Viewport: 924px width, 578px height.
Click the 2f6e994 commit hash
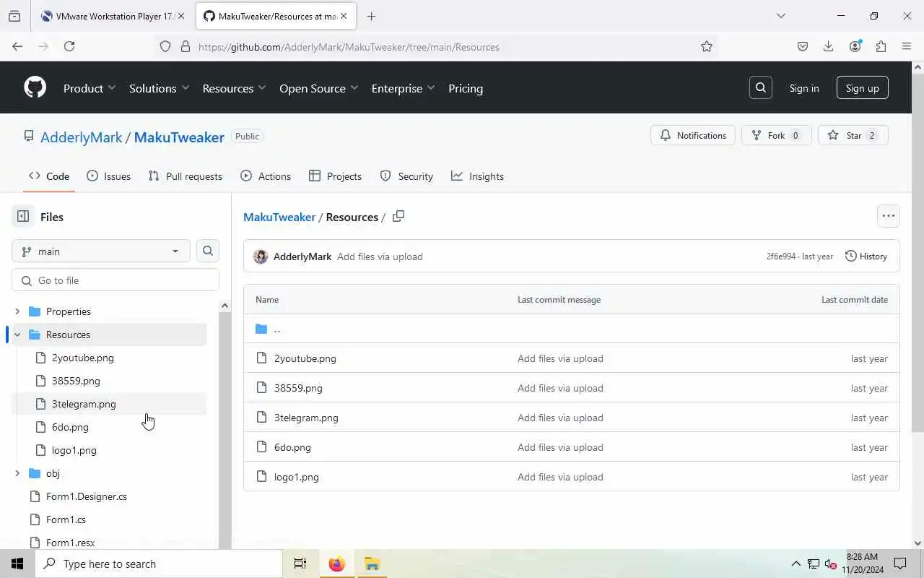click(x=781, y=256)
